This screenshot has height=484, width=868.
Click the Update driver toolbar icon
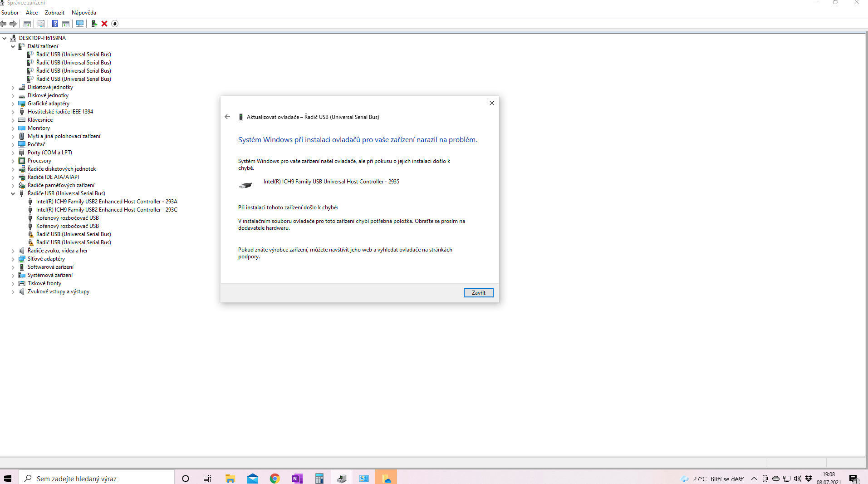[94, 24]
